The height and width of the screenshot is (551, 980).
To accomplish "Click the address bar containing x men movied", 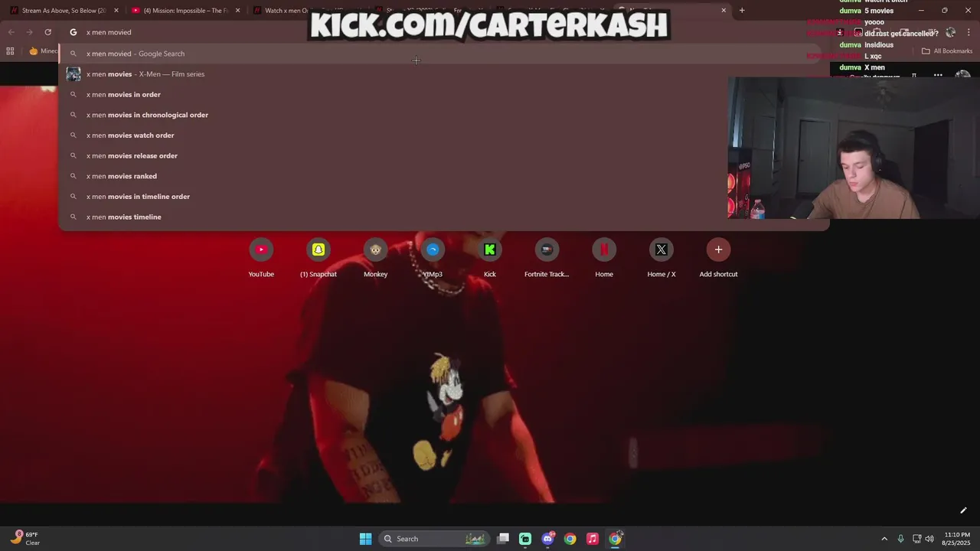I will click(440, 32).
